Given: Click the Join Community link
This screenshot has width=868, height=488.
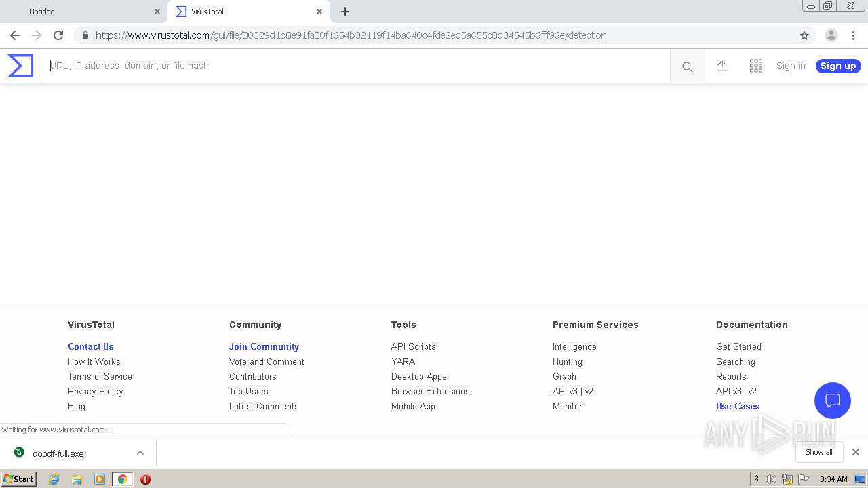Looking at the screenshot, I should [264, 346].
